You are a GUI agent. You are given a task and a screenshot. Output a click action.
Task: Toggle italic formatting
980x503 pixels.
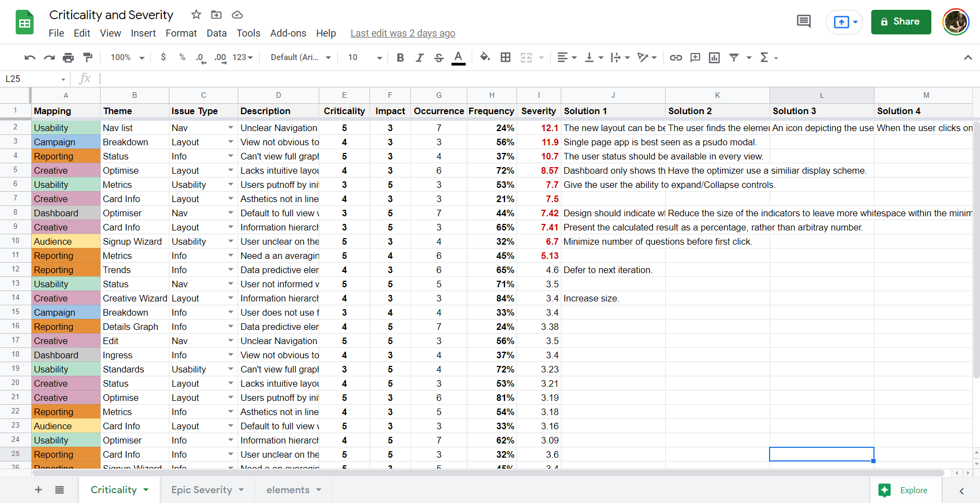[419, 57]
